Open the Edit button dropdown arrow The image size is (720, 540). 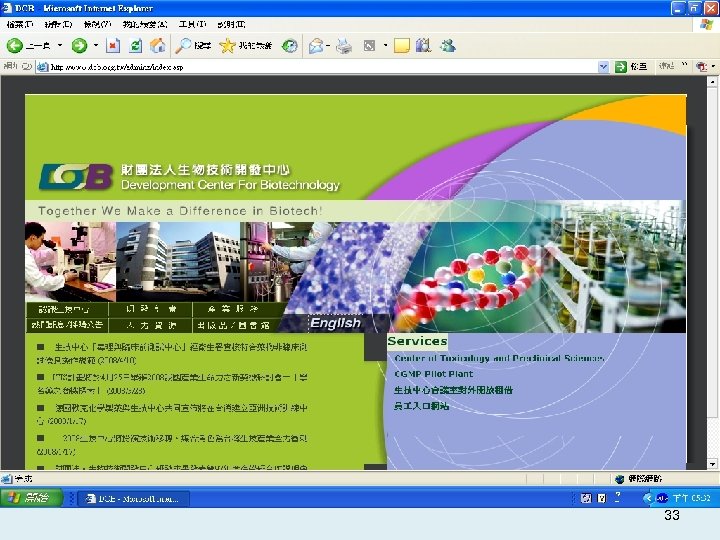tap(385, 45)
